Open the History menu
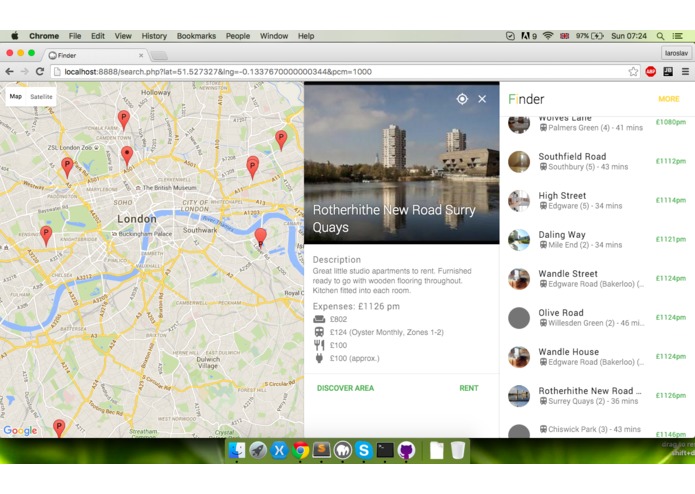 (154, 36)
